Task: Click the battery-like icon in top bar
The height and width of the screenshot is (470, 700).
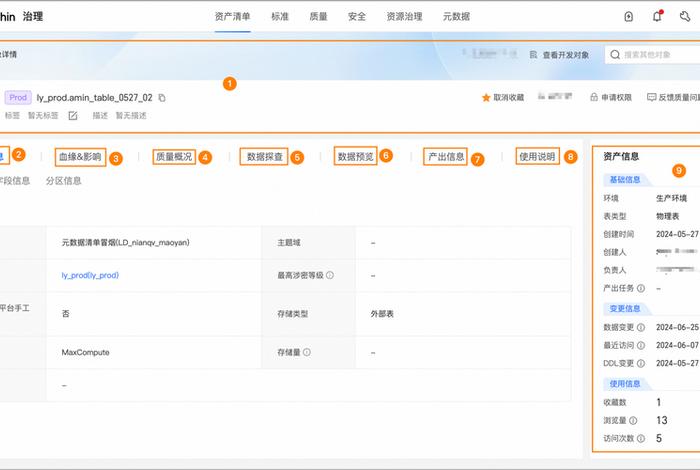Action: pyautogui.click(x=628, y=16)
